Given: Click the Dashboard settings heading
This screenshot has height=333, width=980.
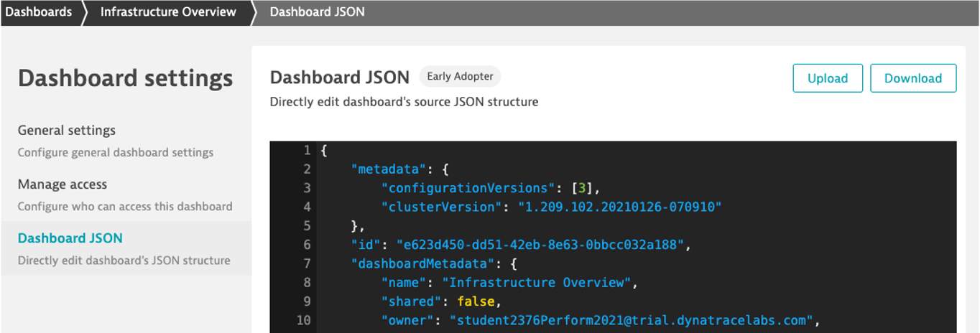Looking at the screenshot, I should (x=126, y=78).
